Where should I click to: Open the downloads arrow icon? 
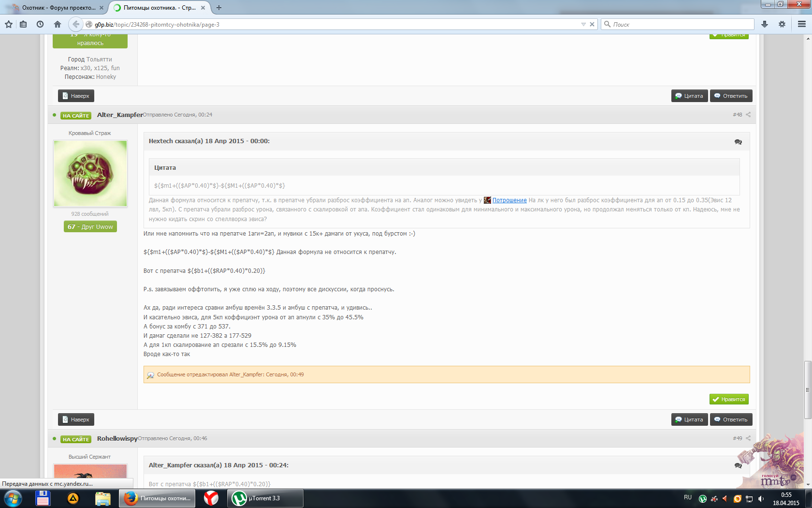765,24
